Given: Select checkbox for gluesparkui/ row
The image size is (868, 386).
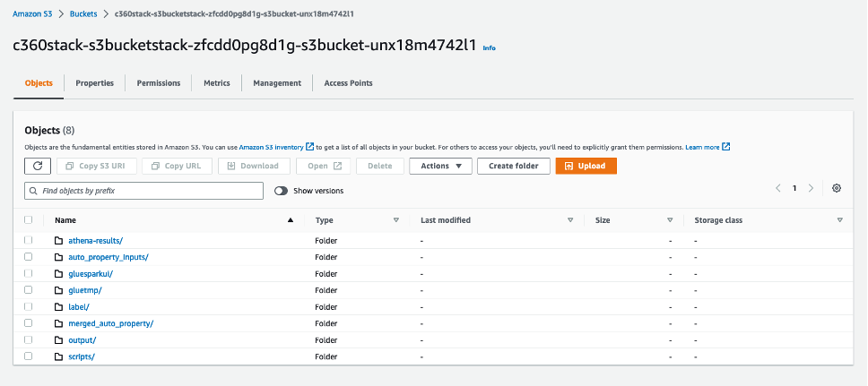Looking at the screenshot, I should tap(28, 273).
